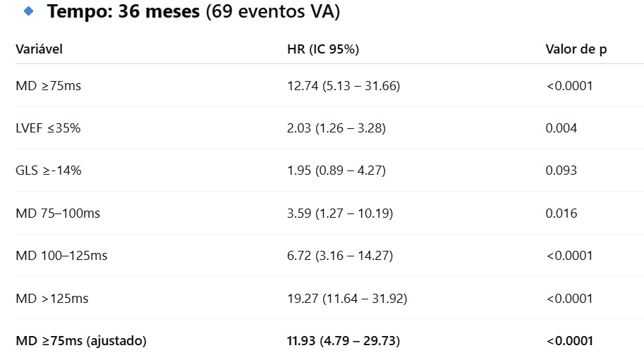Viewport: 644px width, 360px height.
Task: Select the 'GLS ≥-14%' row label
Action: tap(49, 170)
